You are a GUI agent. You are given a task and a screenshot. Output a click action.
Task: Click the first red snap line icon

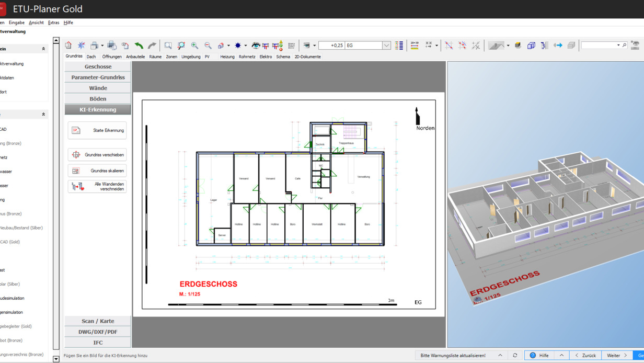click(x=449, y=46)
